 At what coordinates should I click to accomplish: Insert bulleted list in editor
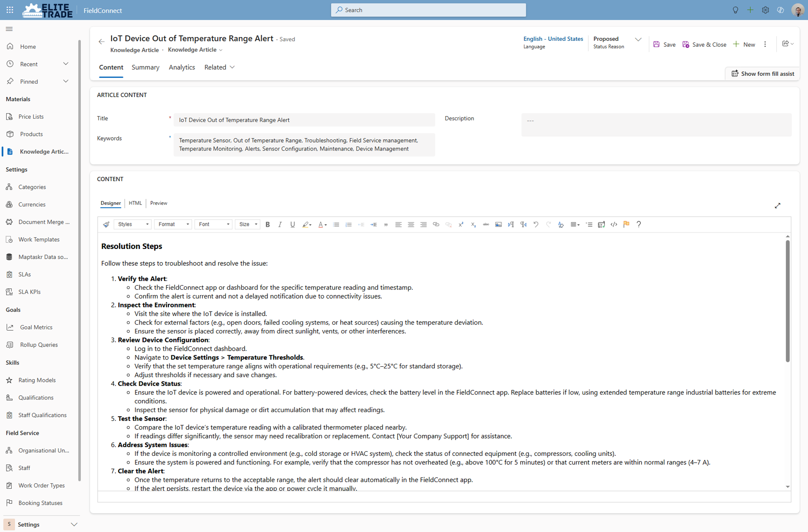click(x=336, y=225)
